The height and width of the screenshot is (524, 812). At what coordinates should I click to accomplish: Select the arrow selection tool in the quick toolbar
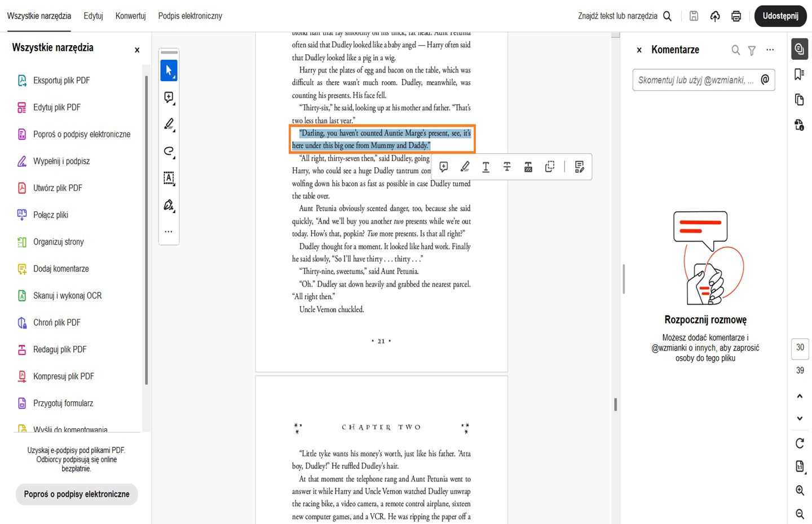[169, 70]
